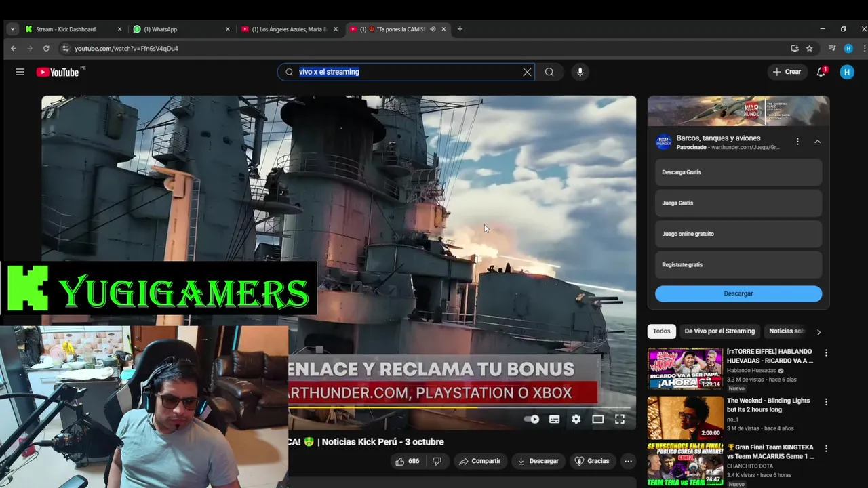Open ad options three-dot menu

click(x=797, y=142)
